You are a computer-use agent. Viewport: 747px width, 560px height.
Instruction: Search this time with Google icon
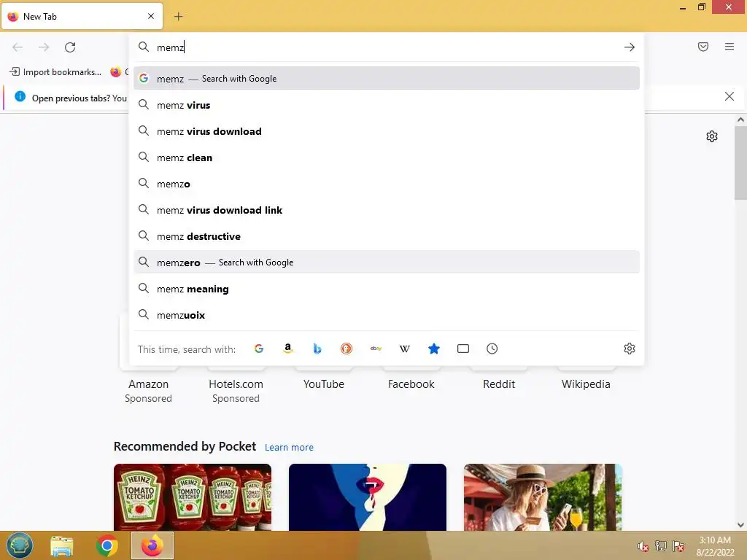pos(259,349)
